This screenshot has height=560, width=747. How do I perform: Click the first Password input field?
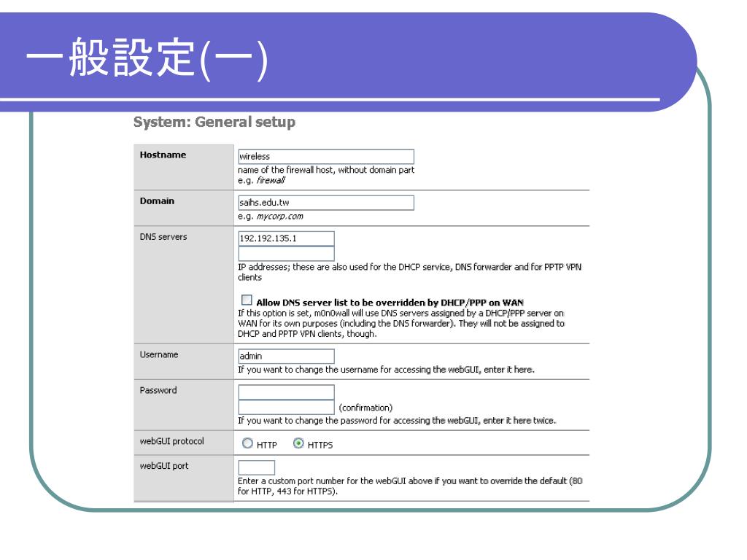[x=286, y=392]
